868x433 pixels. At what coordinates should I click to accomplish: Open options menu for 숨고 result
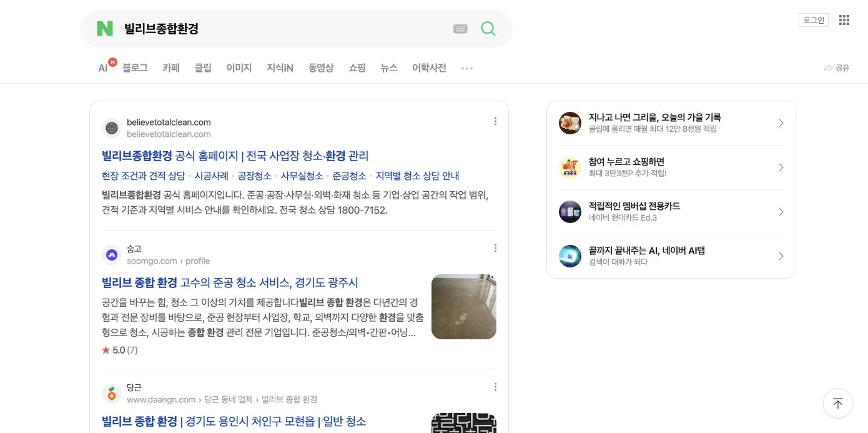(x=495, y=248)
